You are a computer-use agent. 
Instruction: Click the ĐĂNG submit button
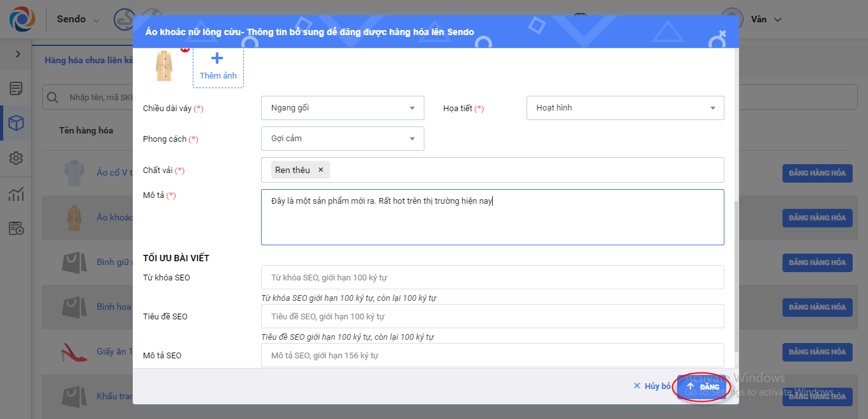click(702, 386)
